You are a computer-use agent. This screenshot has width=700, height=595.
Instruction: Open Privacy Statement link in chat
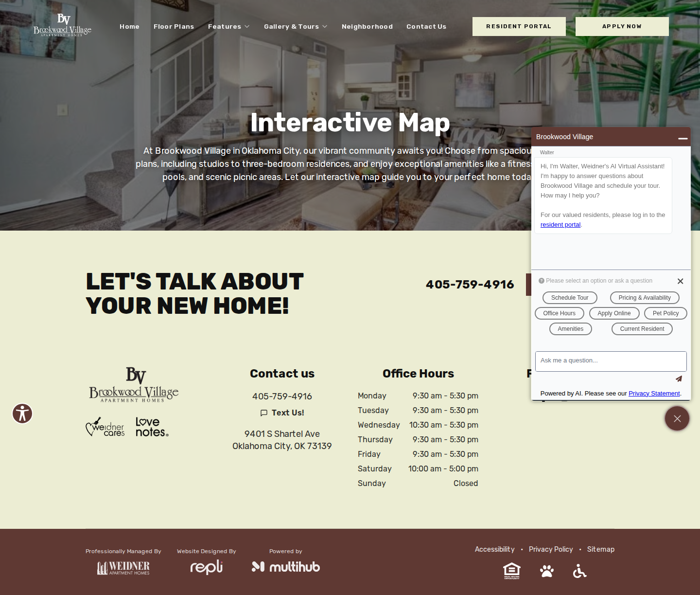(x=654, y=394)
